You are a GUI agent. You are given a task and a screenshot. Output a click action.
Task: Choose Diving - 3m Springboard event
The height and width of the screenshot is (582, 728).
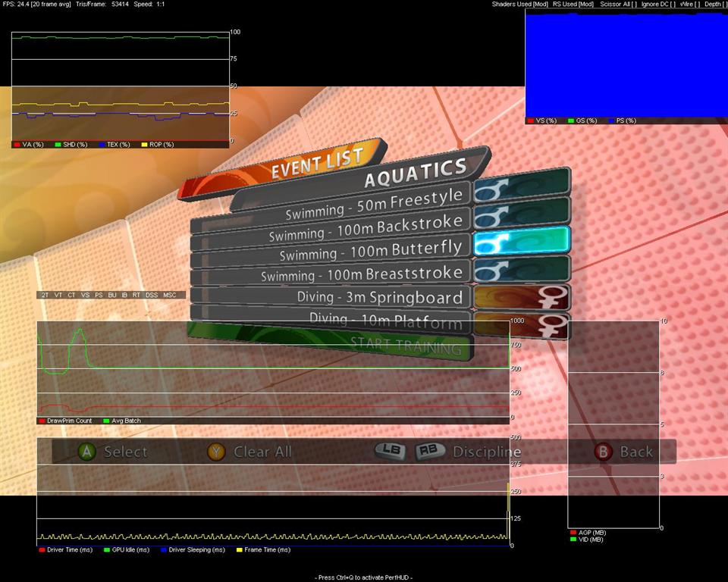point(331,297)
